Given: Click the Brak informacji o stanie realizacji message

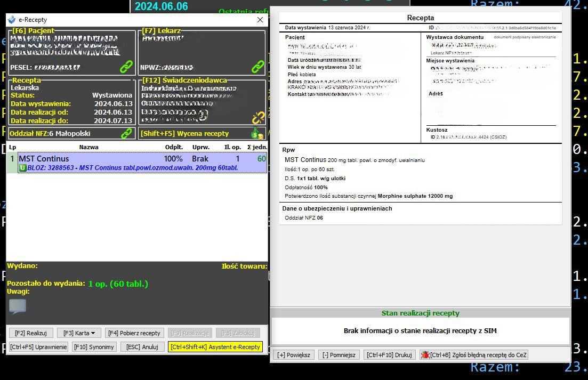Looking at the screenshot, I should click(420, 330).
